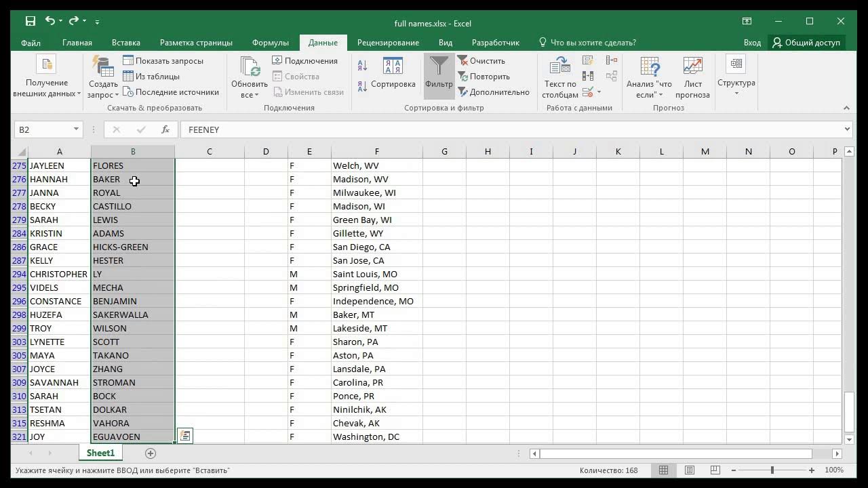Click zoom in plus button
Screen dimensions: 868x488
pyautogui.click(x=812, y=470)
